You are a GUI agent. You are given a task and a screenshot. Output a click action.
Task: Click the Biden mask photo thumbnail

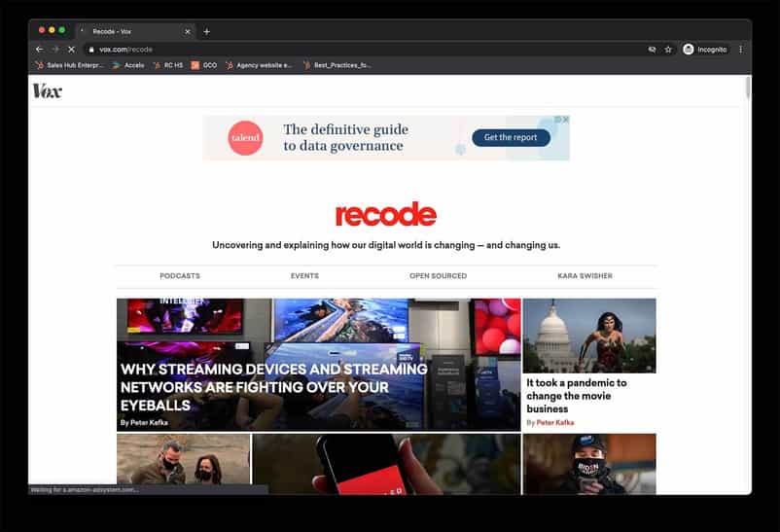tap(589, 464)
